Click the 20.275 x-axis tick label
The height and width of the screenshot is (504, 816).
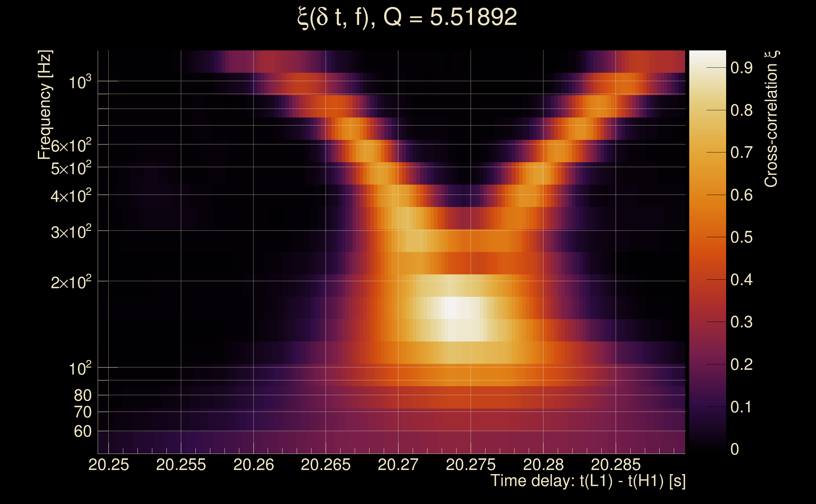(470, 465)
